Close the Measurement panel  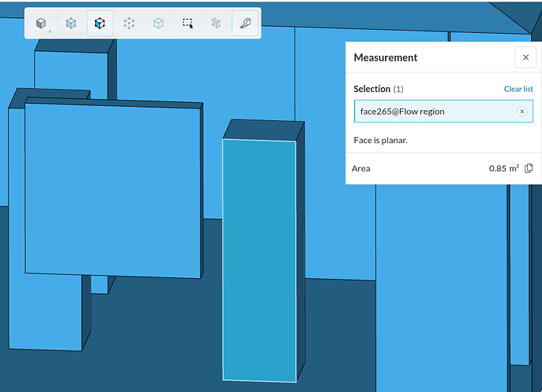pyautogui.click(x=526, y=57)
